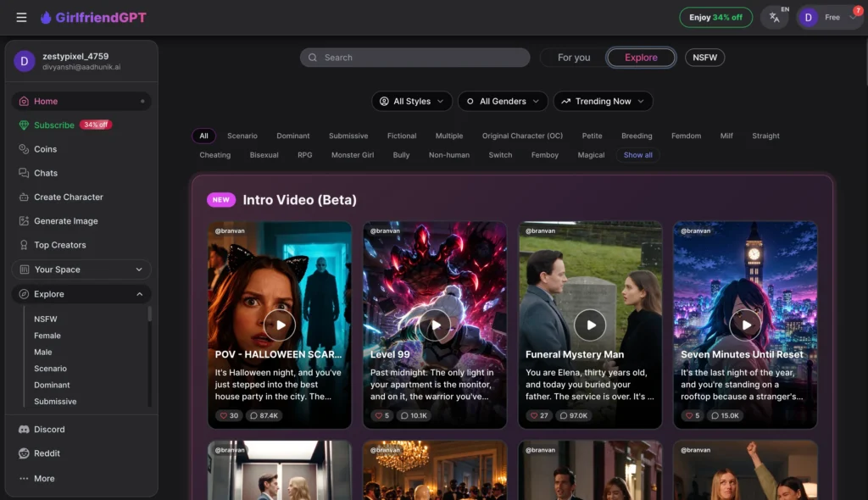Select the Magical category chip
The height and width of the screenshot is (500, 868).
point(591,155)
